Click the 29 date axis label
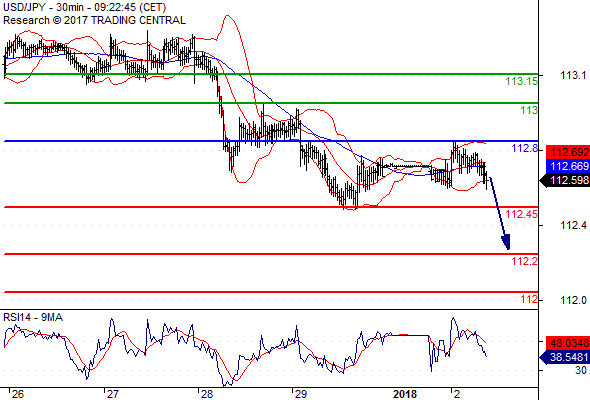The width and height of the screenshot is (590, 400). 301,394
